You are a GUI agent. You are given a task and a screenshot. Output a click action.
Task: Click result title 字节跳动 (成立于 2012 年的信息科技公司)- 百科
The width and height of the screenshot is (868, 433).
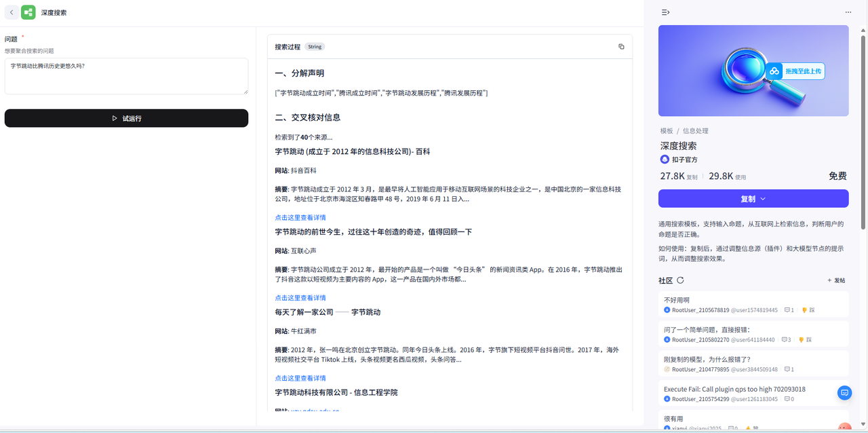click(353, 151)
